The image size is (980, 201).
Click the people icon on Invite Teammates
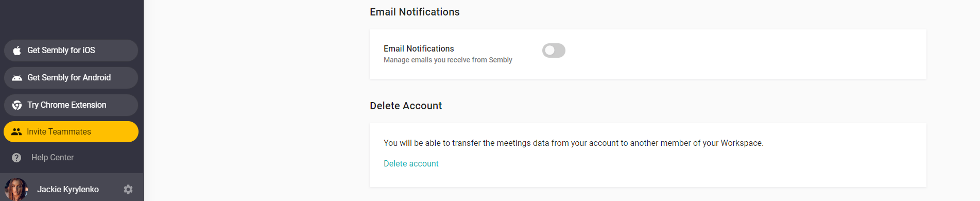pyautogui.click(x=16, y=132)
